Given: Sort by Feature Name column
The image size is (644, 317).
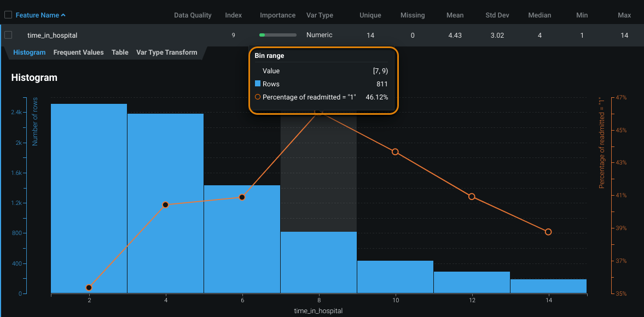Looking at the screenshot, I should 38,15.
